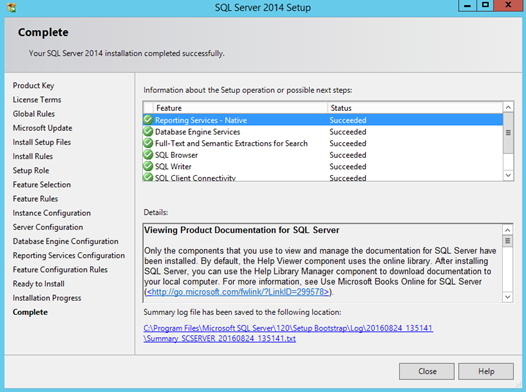
Task: Click checkmark icon next to SQL Client Connectivity
Action: [148, 177]
